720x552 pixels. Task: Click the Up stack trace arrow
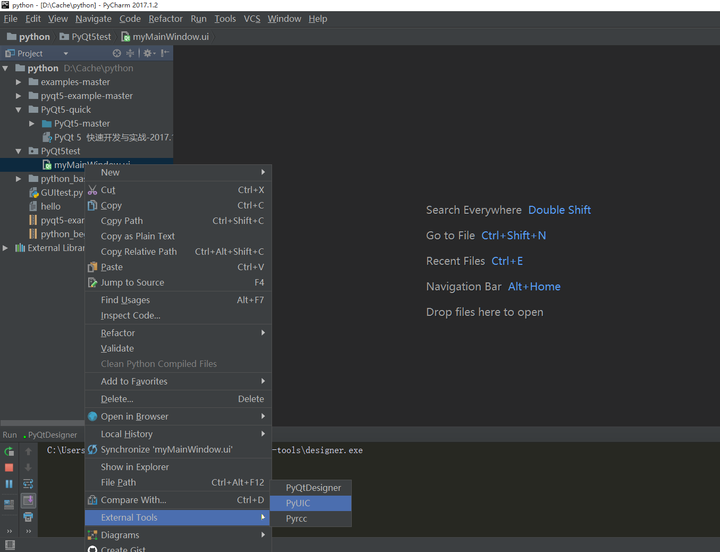coord(28,451)
